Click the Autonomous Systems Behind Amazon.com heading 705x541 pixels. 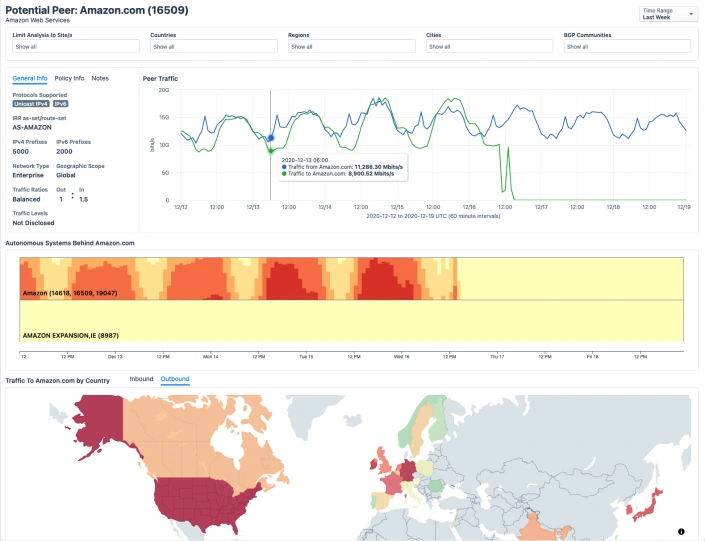click(70, 243)
